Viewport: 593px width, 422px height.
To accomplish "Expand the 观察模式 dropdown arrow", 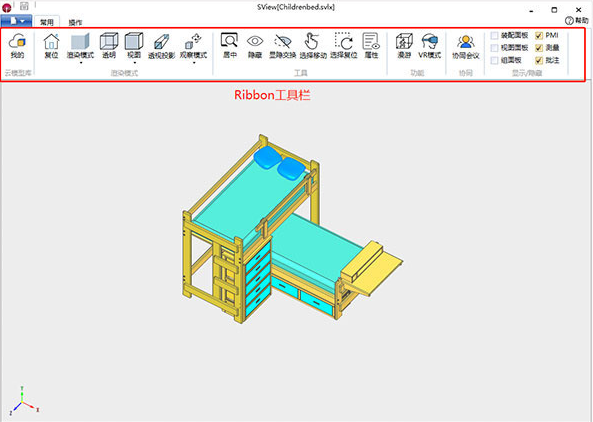I will pos(194,63).
